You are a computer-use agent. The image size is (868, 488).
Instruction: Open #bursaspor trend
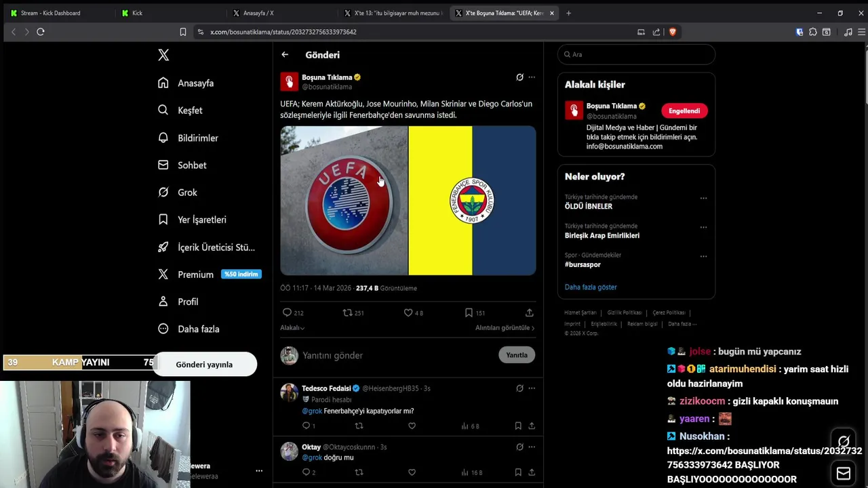[583, 265]
